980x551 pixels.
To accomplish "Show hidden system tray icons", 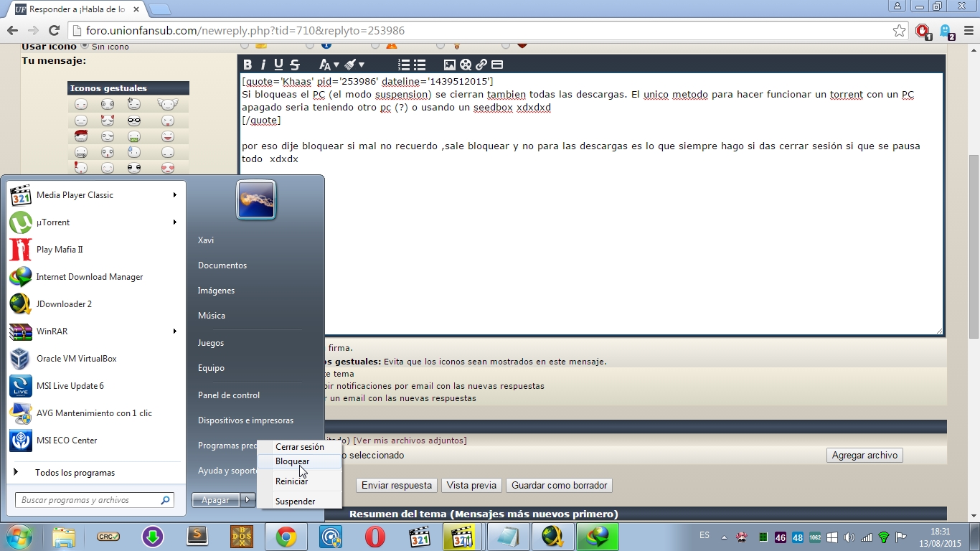I will [723, 537].
